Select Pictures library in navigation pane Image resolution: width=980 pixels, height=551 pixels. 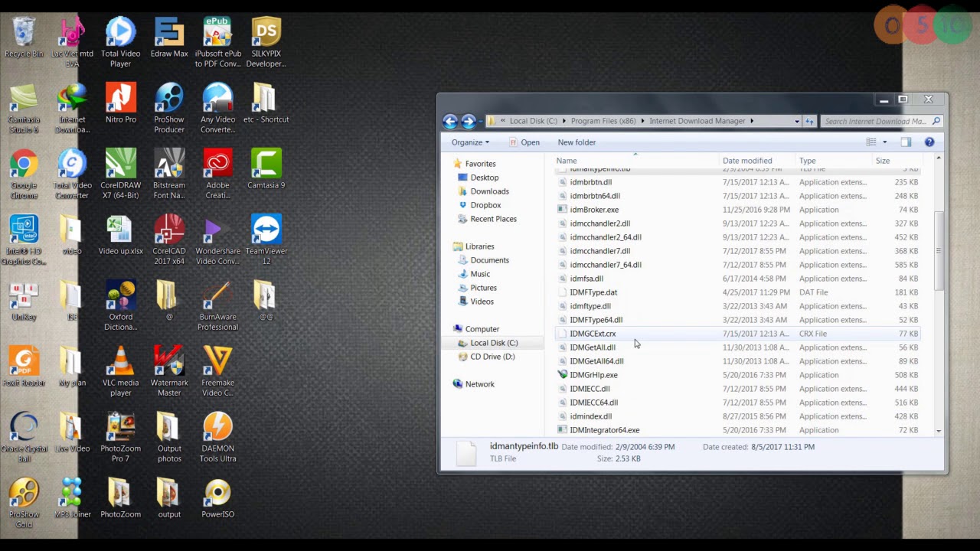click(483, 288)
